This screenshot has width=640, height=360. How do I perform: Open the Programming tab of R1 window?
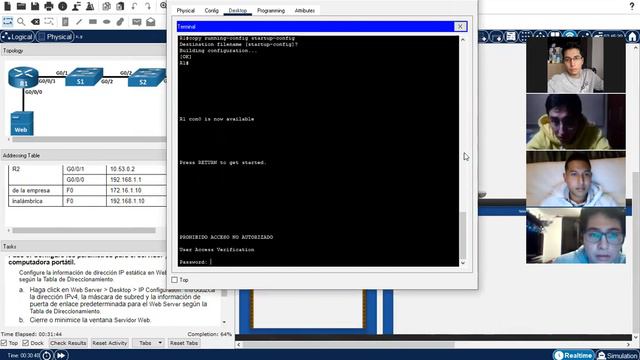click(271, 11)
